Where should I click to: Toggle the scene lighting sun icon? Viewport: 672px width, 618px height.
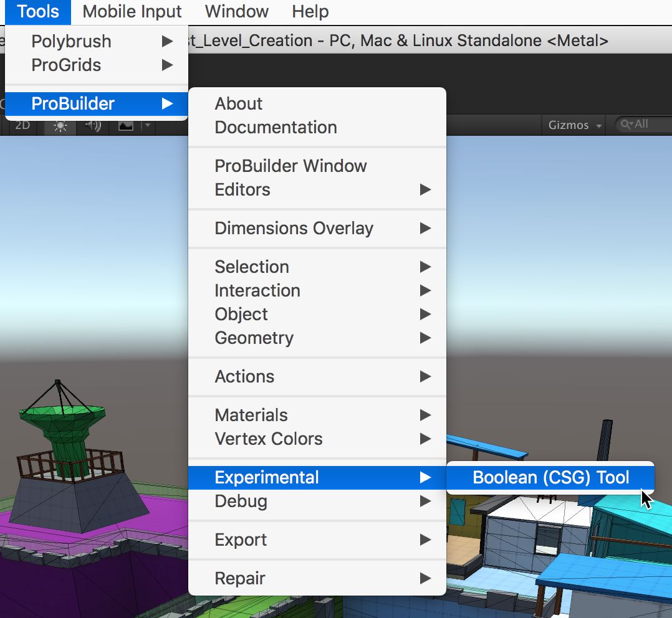[x=60, y=125]
